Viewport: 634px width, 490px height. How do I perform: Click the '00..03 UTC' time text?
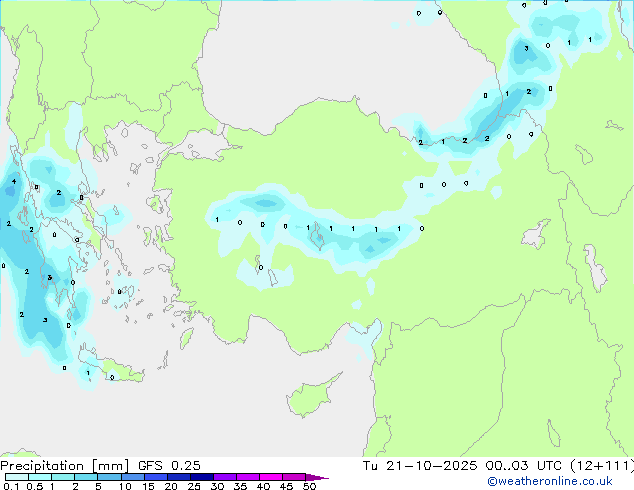523,466
